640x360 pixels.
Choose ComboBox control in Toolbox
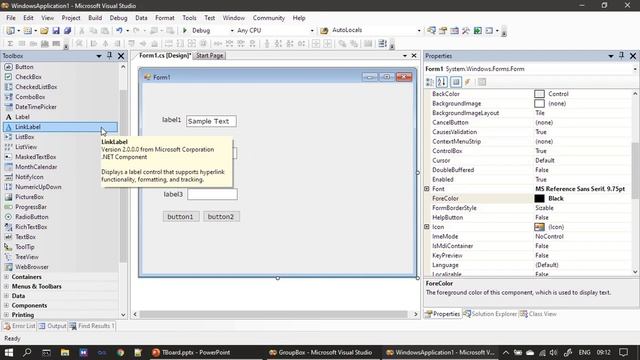(60, 97)
